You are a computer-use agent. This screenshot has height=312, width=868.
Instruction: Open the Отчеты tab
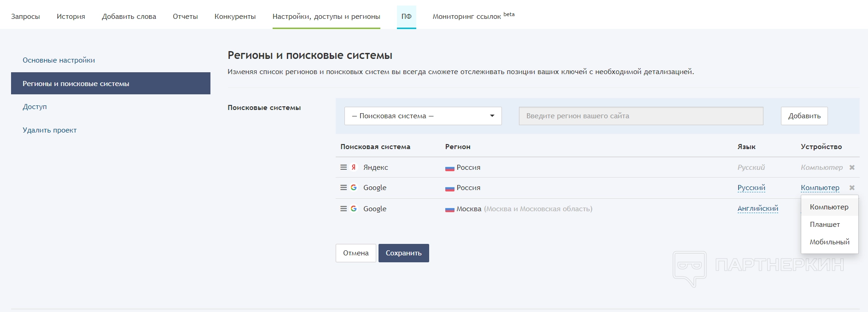[185, 17]
